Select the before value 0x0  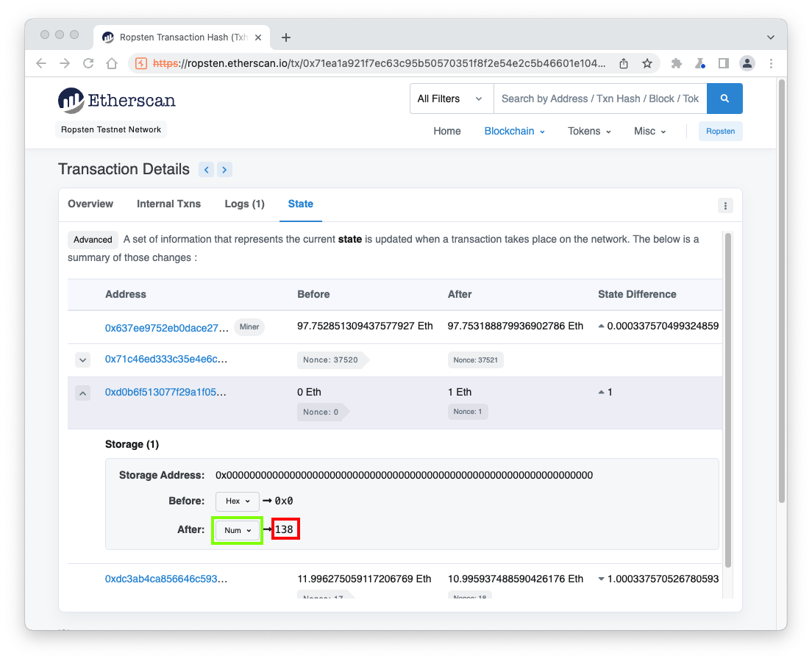pos(284,501)
